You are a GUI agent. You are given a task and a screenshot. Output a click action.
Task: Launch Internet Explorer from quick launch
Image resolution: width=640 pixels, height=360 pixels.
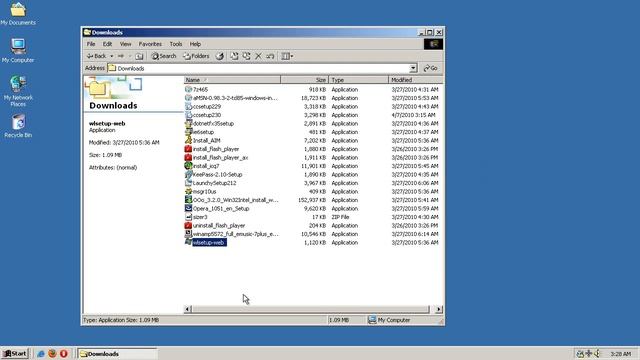(x=40, y=353)
